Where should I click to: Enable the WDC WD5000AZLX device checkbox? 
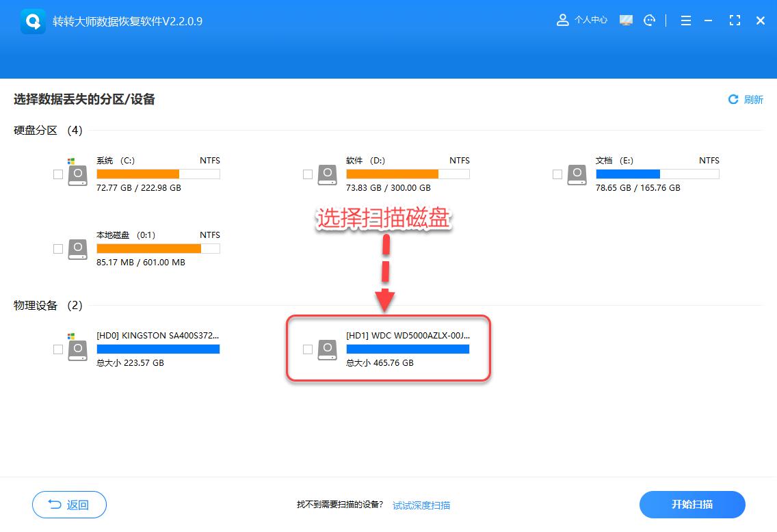tap(308, 349)
